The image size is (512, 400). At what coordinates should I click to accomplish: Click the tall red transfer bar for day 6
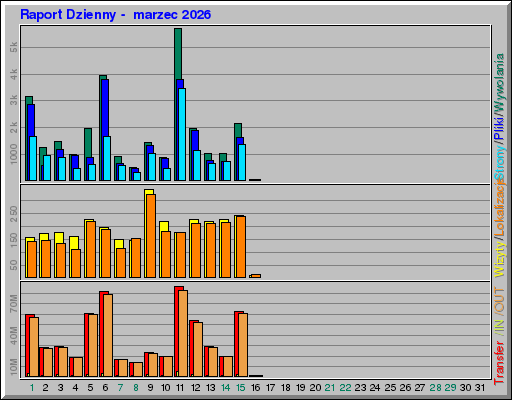click(101, 333)
